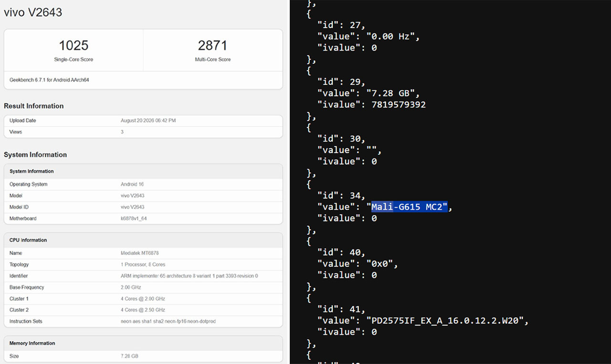Viewport: 611px width, 364px height.
Task: Click the highlighted "Mali-G615 MC2" string
Action: point(410,207)
